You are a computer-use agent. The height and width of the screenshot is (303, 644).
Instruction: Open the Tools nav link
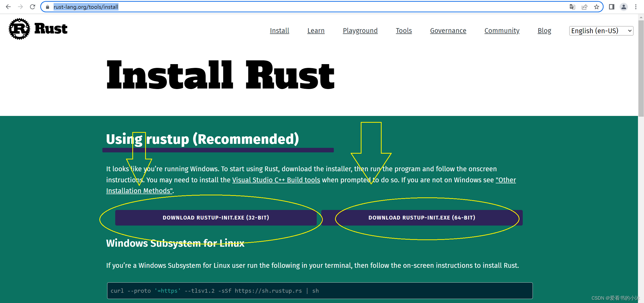(x=404, y=31)
